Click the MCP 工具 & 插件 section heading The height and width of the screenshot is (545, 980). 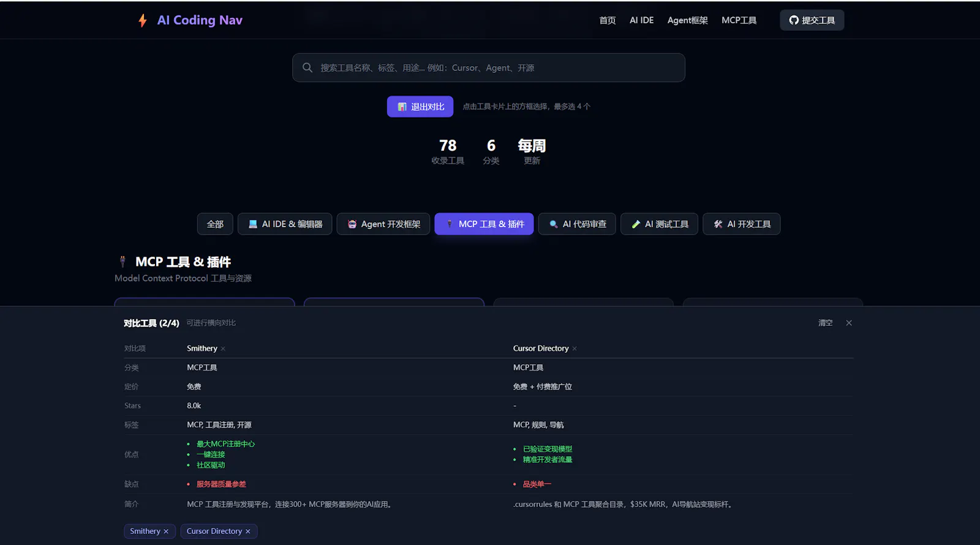(x=183, y=262)
